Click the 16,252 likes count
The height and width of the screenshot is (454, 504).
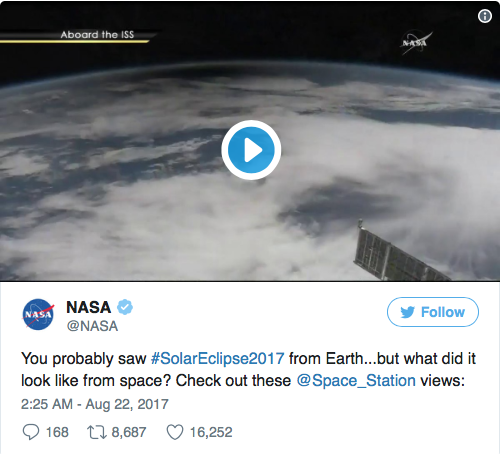[211, 432]
